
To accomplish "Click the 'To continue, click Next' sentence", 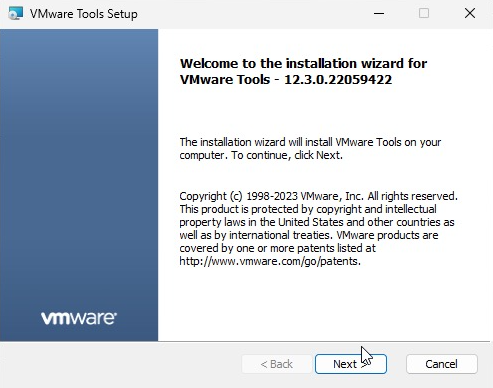I will (287, 155).
